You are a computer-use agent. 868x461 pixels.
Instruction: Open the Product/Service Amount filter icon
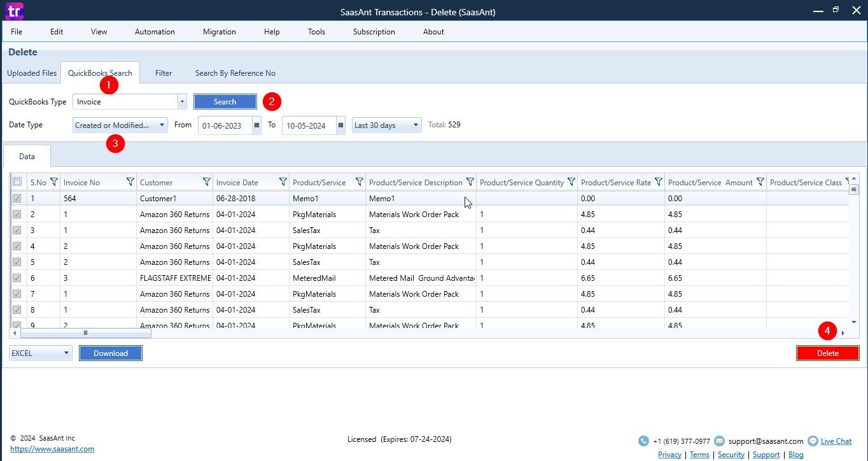click(x=760, y=182)
